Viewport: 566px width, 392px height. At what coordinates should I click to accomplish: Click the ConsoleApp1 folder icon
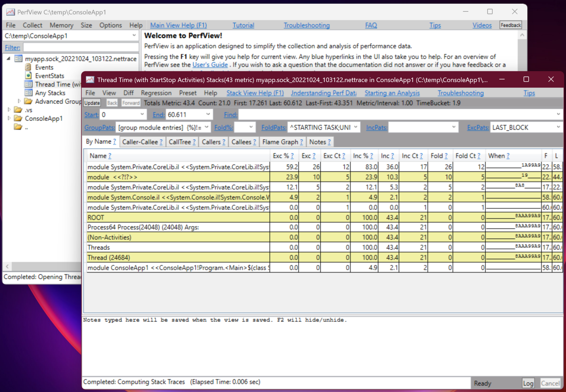(x=18, y=118)
